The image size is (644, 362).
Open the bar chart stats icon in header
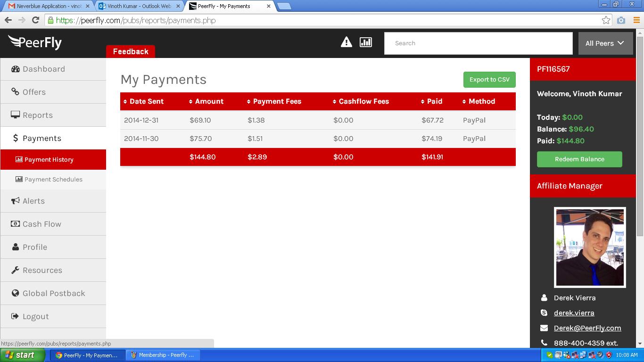tap(366, 42)
